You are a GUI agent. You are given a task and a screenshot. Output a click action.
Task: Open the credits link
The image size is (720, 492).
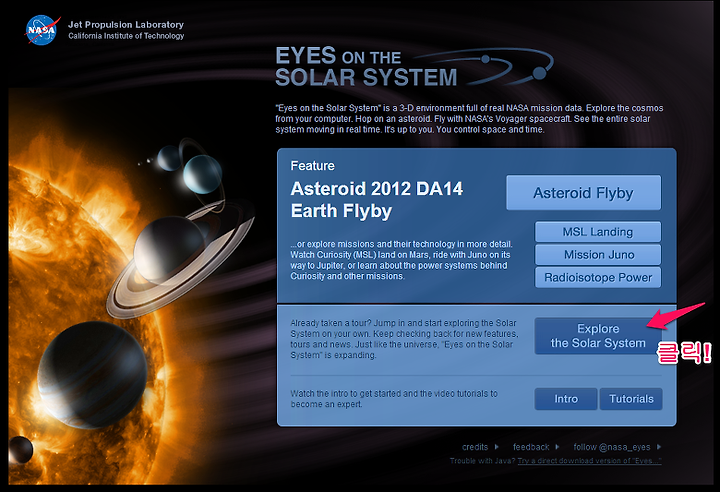point(475,447)
